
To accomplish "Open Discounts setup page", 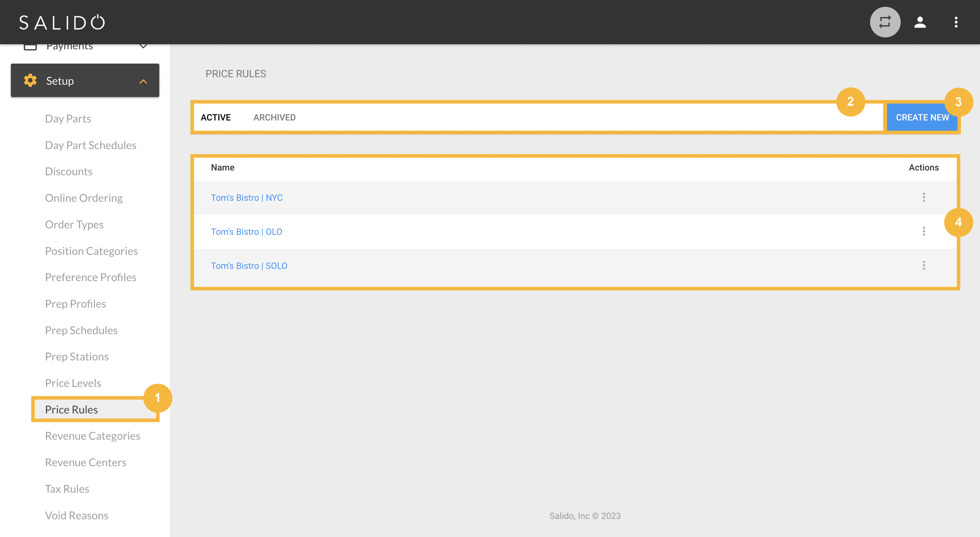I will point(68,171).
